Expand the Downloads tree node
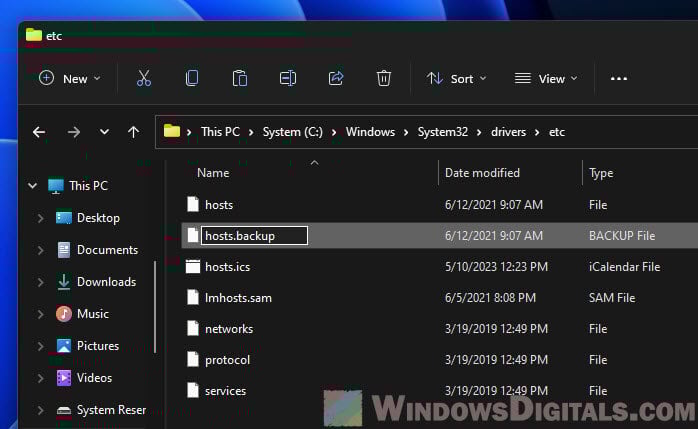 (x=41, y=282)
